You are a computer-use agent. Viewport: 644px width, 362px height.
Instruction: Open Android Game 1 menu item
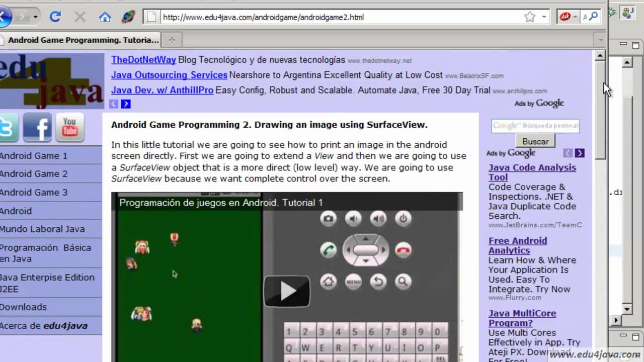(50, 155)
